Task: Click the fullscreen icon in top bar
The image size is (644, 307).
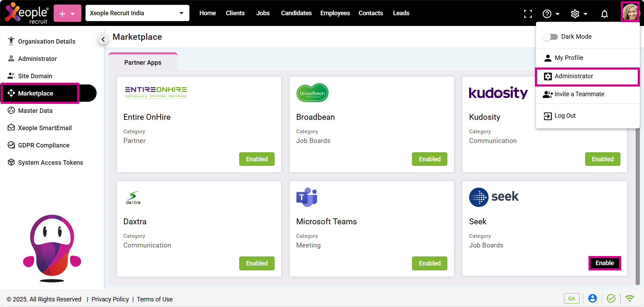Action: (528, 14)
